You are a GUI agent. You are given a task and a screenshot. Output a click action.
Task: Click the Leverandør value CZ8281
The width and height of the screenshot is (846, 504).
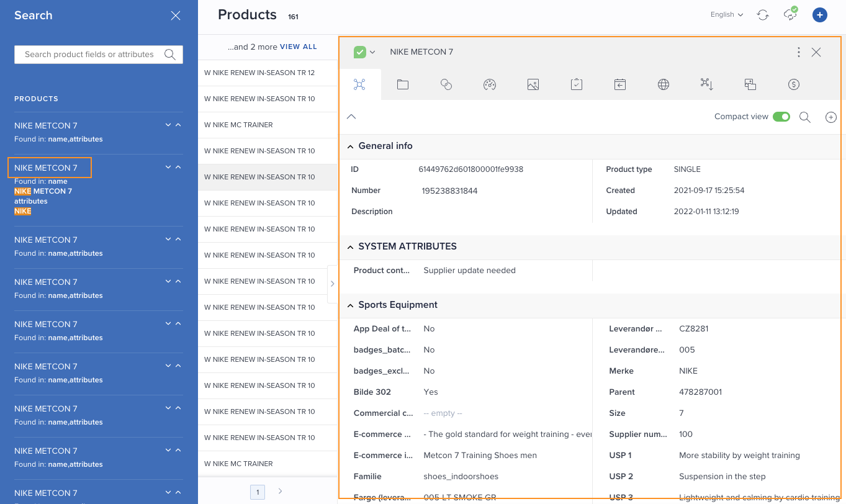(x=694, y=328)
